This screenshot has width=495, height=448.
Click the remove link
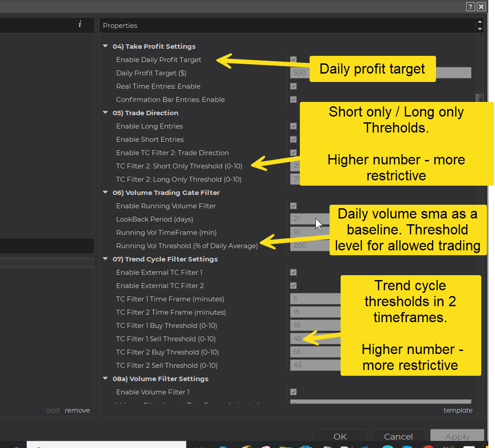click(77, 410)
